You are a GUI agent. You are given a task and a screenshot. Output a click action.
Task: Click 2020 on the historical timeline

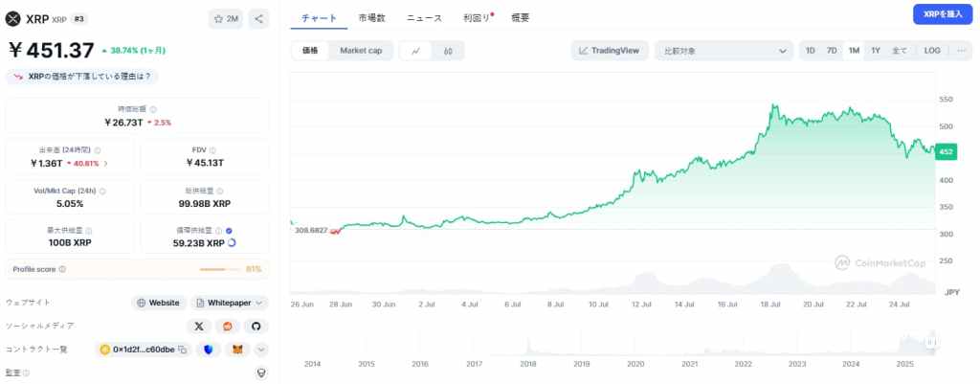pos(635,364)
